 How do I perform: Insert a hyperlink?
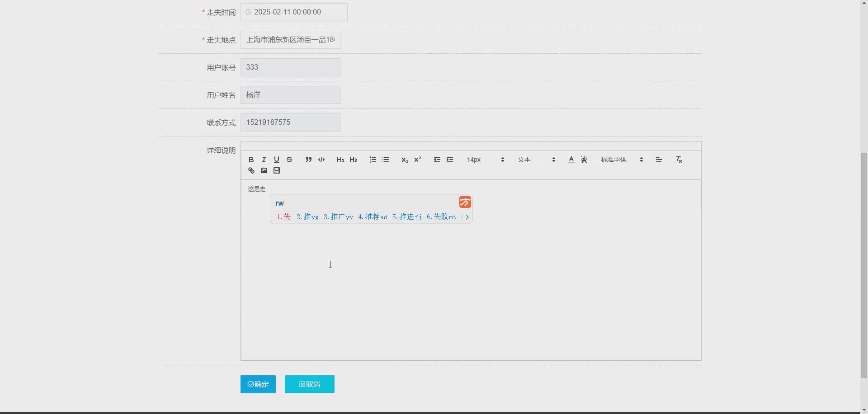(x=251, y=170)
